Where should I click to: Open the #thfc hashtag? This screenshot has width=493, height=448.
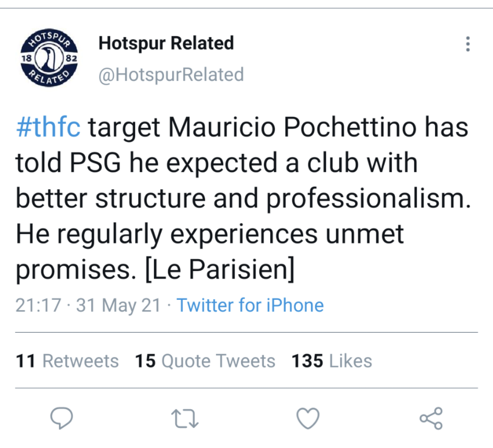pos(48,127)
